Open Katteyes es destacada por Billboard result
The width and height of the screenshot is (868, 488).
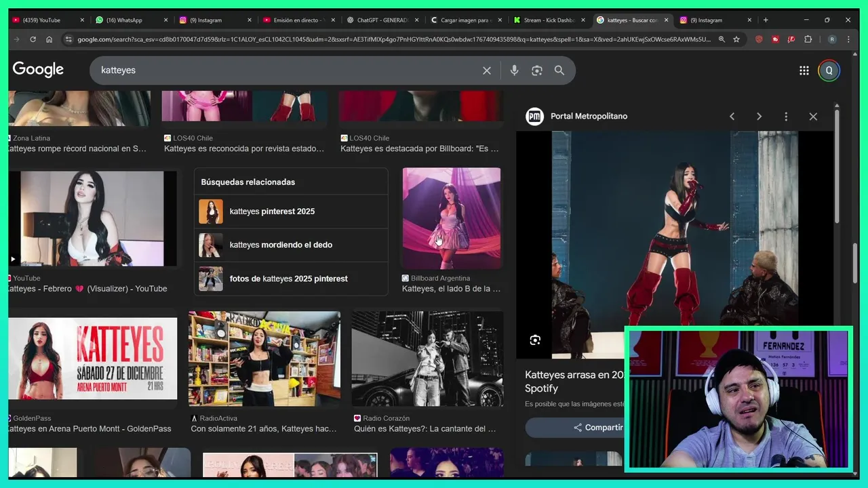419,148
